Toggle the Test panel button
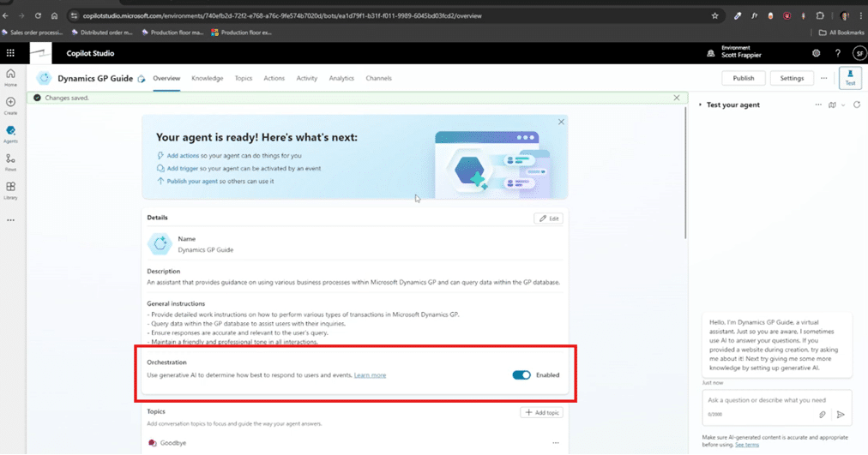Screen dimensions: 868x455 (850, 78)
